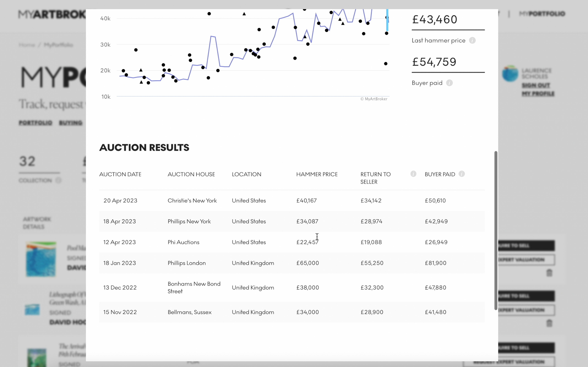Click the £54,759 buyer paid figure
Viewport: 588px width, 367px height.
click(x=434, y=62)
